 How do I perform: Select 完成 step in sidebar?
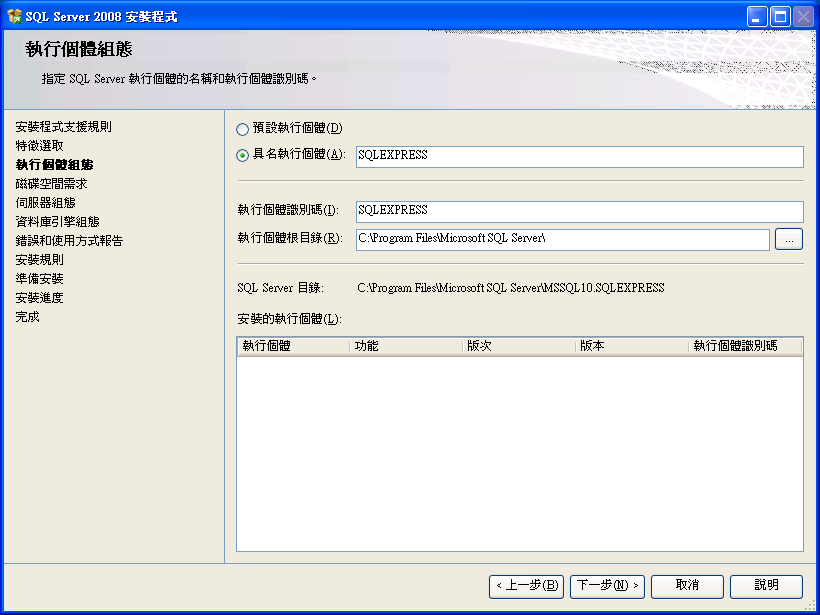click(x=27, y=317)
